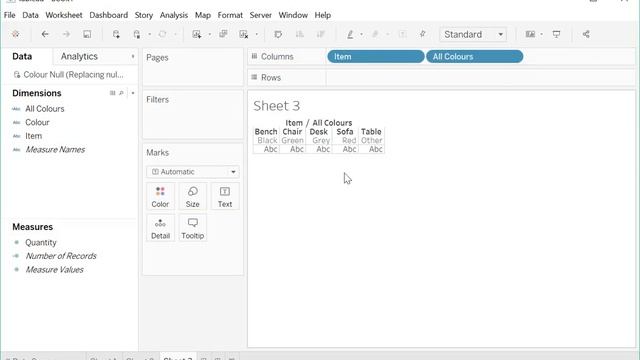
Task: Open the Analysis menu
Action: click(x=174, y=15)
